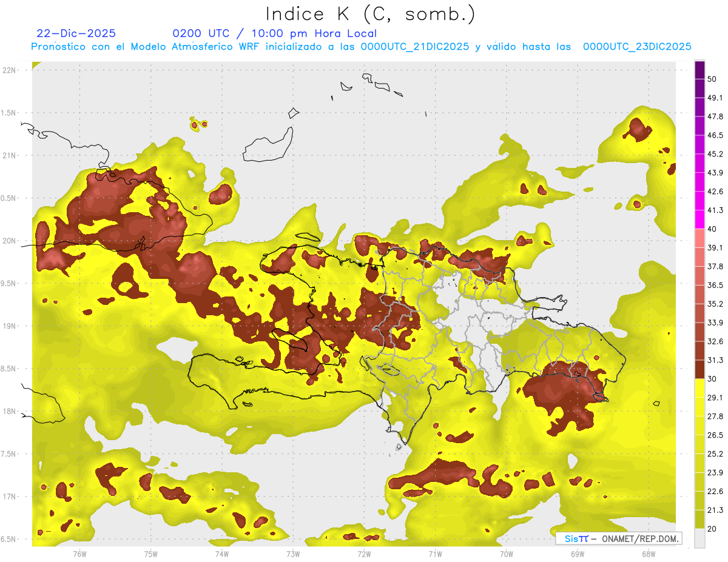Viewport: 728px width, 562px height.
Task: Select the magenta colorbar segment between 40 and 41.3
Action: [699, 219]
